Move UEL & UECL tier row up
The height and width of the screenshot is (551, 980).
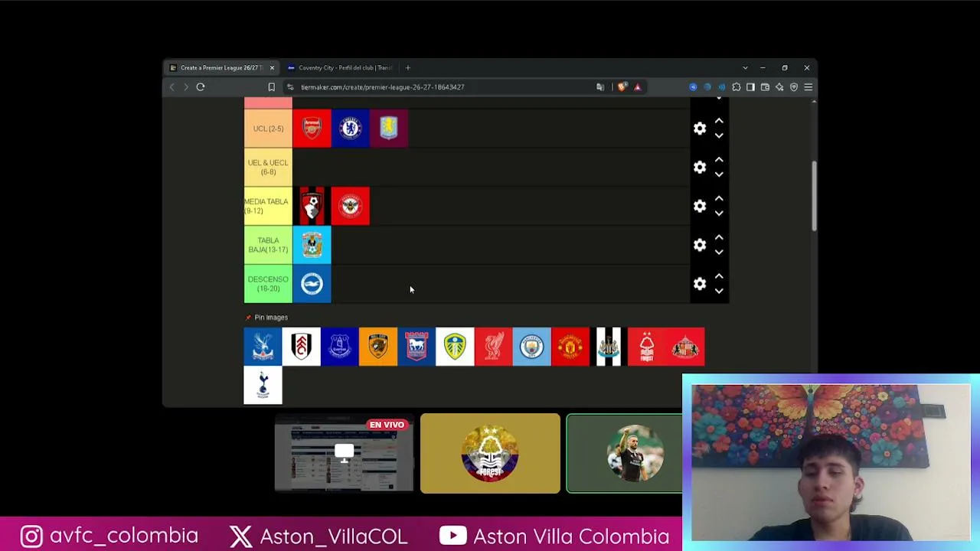719,160
